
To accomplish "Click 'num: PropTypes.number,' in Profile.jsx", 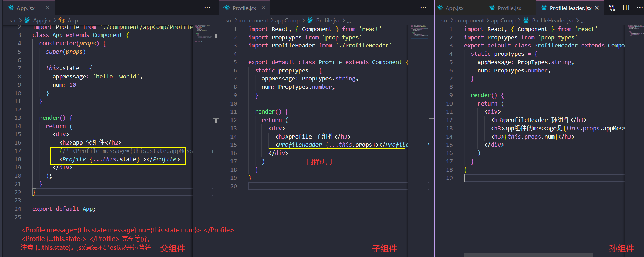I will [x=298, y=87].
